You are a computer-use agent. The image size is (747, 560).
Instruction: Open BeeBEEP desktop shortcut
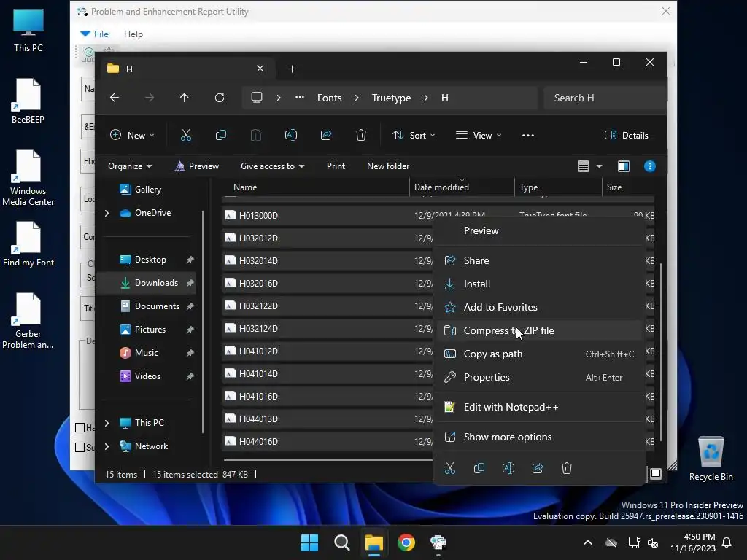click(28, 101)
